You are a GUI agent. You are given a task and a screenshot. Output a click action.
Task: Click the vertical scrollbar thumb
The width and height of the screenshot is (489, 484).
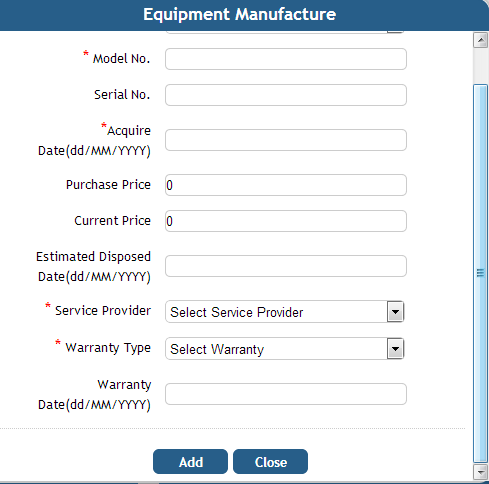480,273
